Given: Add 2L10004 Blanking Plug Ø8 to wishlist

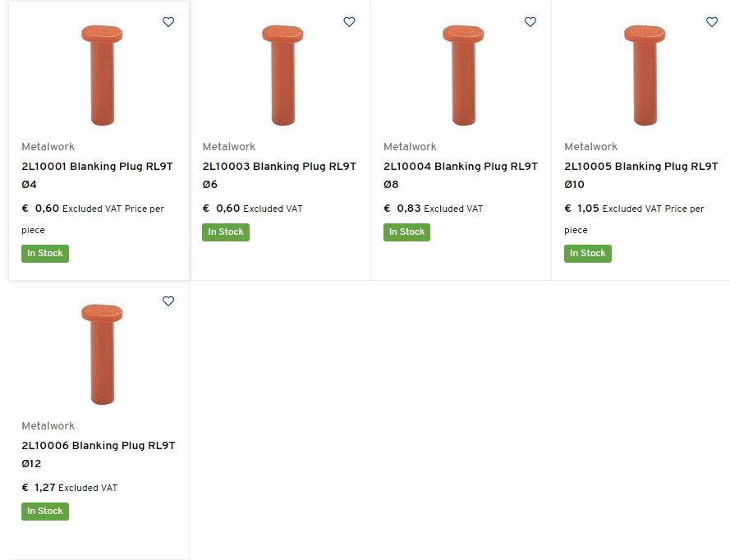Looking at the screenshot, I should pos(530,22).
